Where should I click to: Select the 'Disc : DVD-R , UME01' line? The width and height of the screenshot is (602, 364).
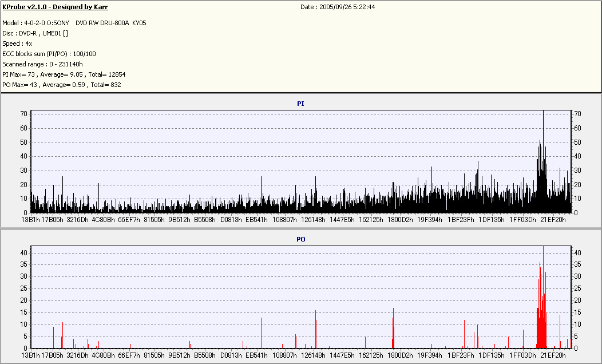pos(35,33)
